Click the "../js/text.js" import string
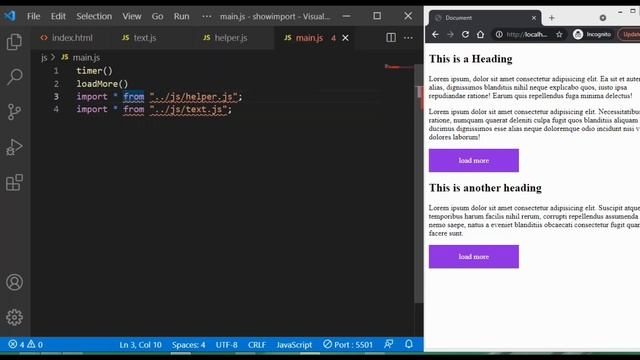This screenshot has height=360, width=640. (188, 109)
